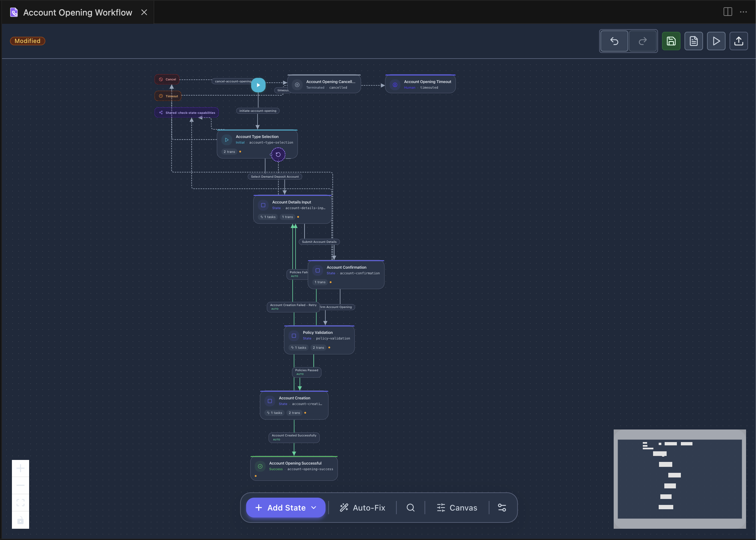
Task: Close the Account Opening Workflow tab
Action: (144, 12)
